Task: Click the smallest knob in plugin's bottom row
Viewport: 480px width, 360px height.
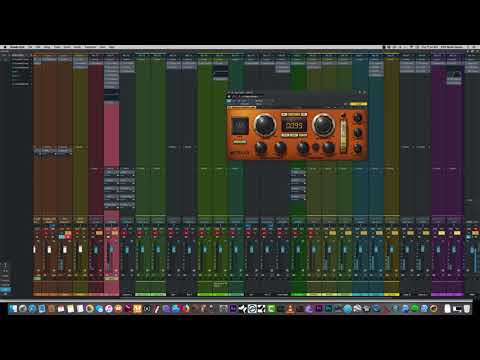Action: tap(315, 147)
